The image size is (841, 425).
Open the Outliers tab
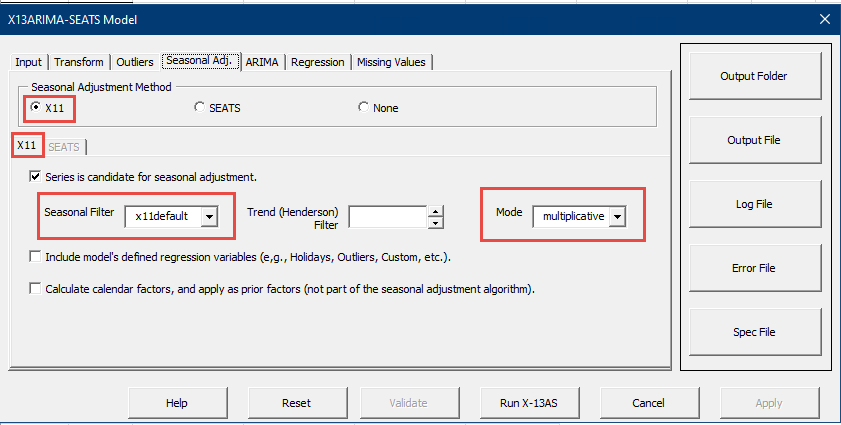135,62
